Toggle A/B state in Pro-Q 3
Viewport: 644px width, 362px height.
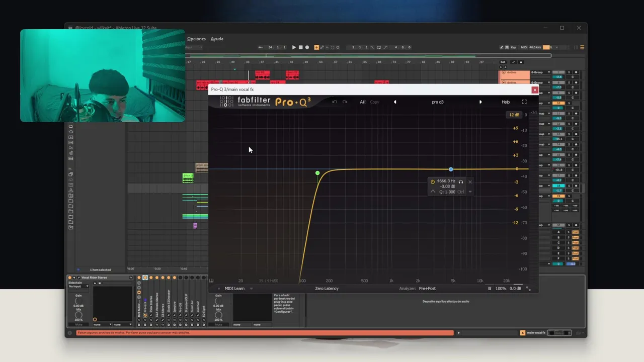click(363, 102)
